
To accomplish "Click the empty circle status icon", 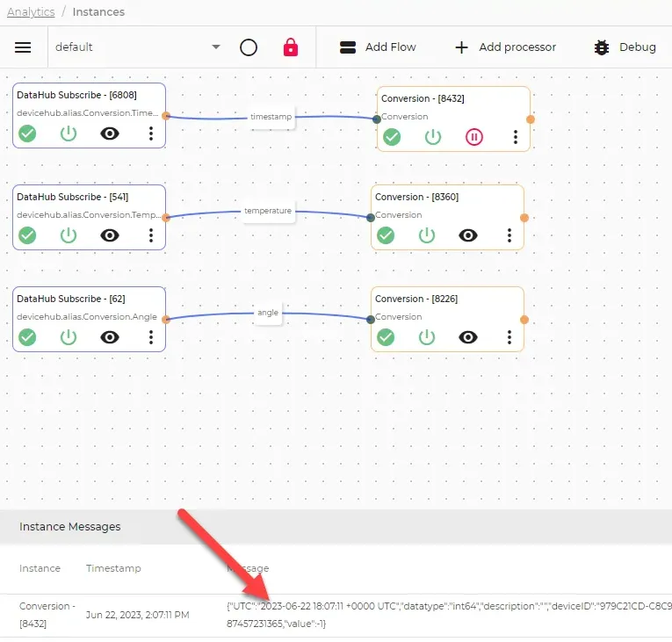I will pyautogui.click(x=249, y=47).
